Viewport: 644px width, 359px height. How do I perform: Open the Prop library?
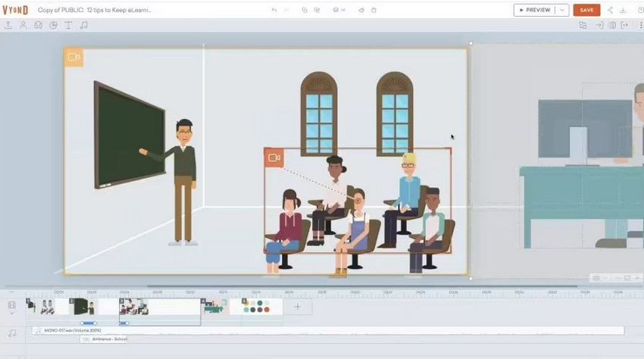point(38,25)
